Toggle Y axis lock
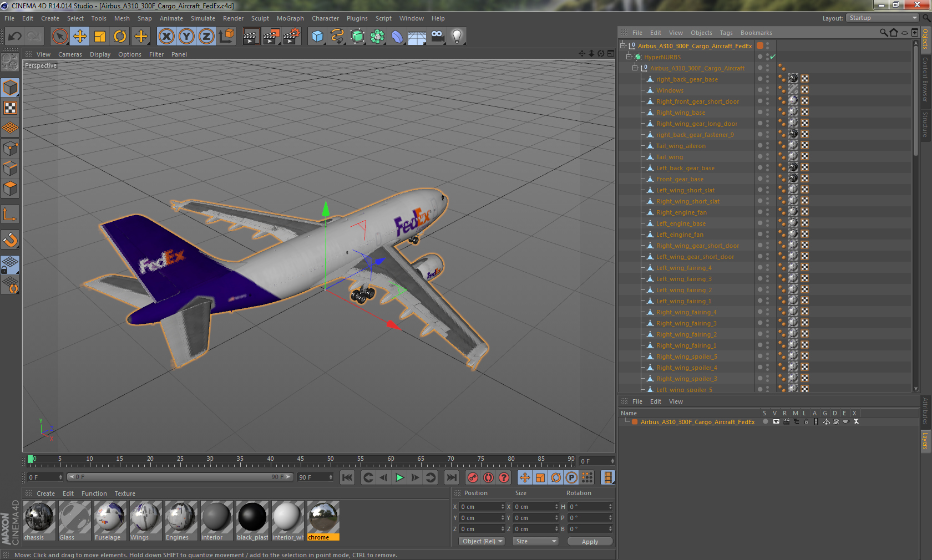 pos(186,37)
